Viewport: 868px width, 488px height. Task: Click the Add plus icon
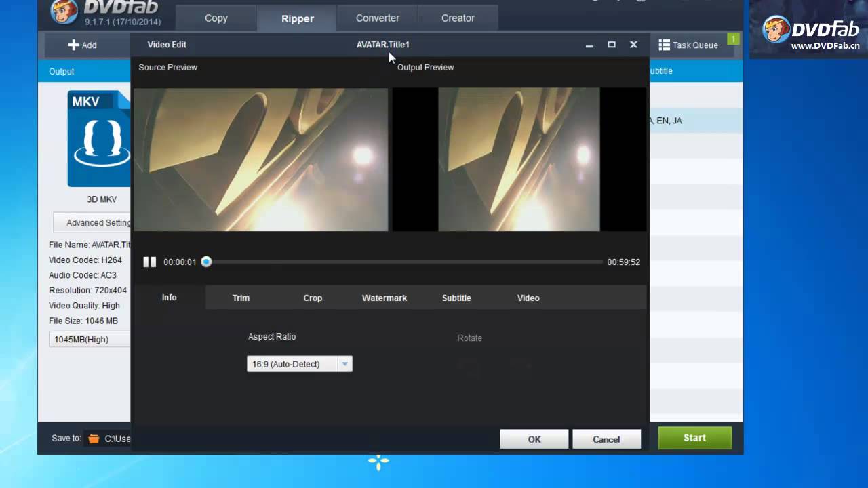pyautogui.click(x=73, y=45)
